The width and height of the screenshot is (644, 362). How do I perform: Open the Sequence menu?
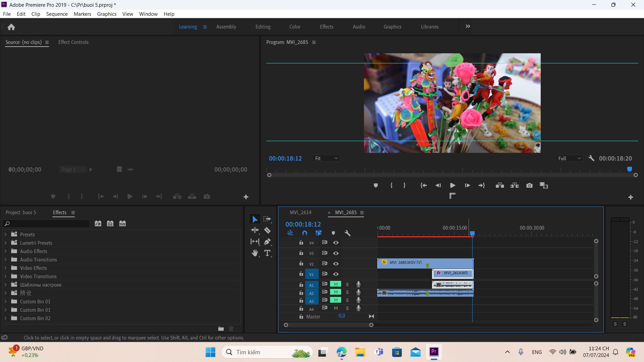(57, 14)
